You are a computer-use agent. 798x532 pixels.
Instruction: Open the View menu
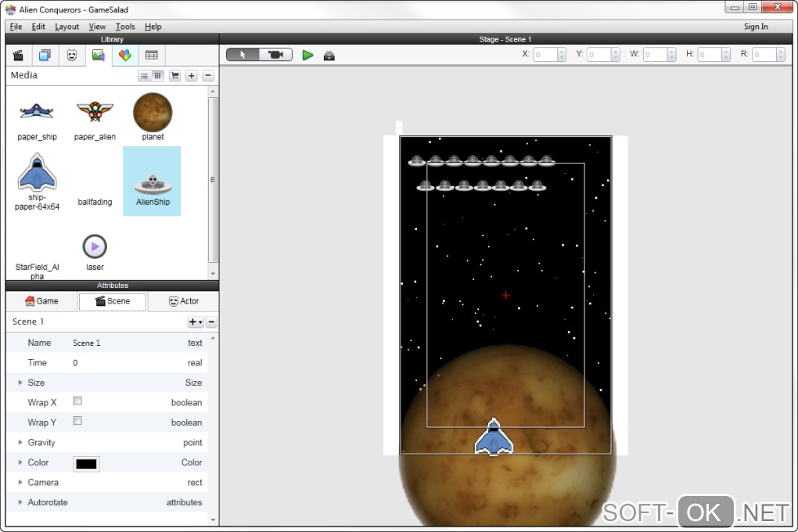click(x=97, y=27)
